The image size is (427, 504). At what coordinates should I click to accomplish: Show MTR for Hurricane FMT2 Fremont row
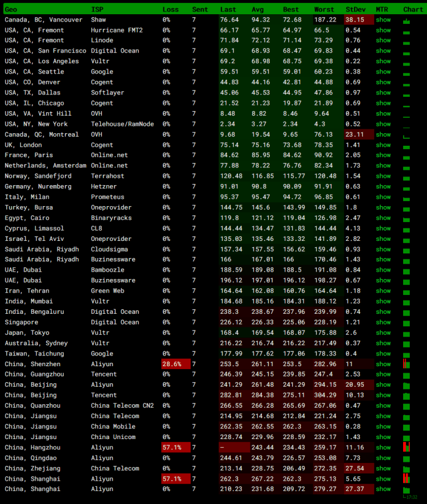[x=383, y=30]
